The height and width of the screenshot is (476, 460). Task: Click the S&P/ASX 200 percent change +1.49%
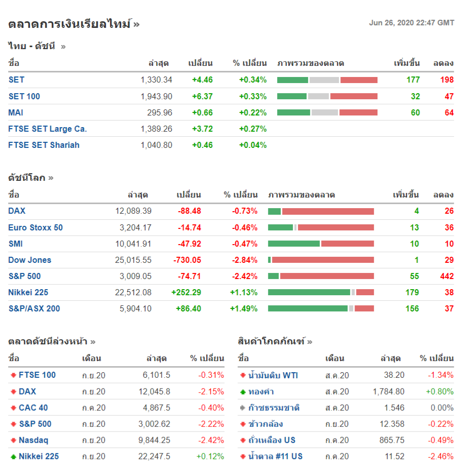point(244,309)
